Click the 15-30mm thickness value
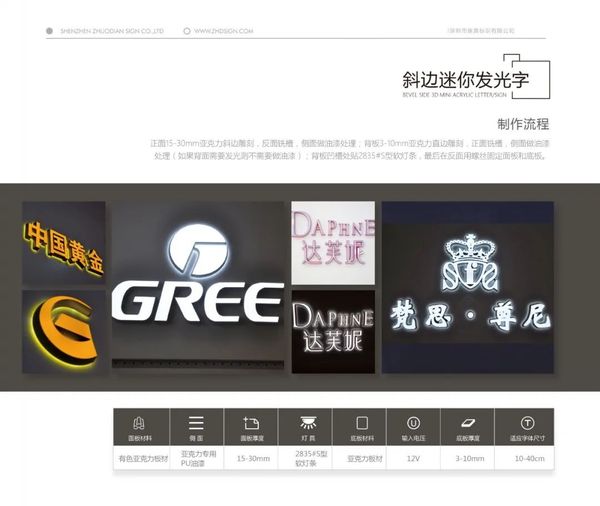The height and width of the screenshot is (506, 600). point(253,459)
